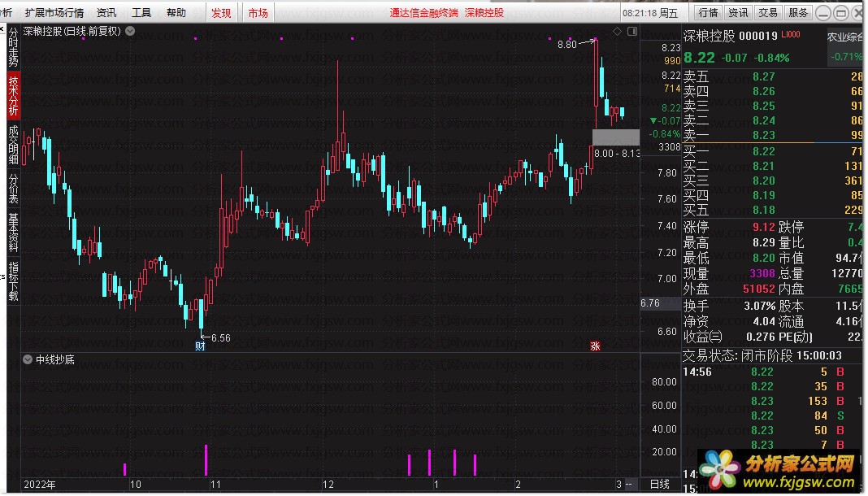The width and height of the screenshot is (868, 496).
Task: Click the 买五 price 8.18
Action: [763, 211]
